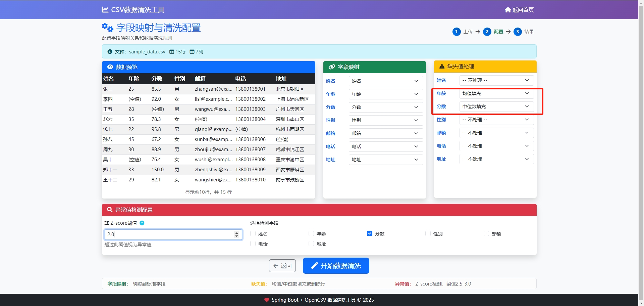Click the gears icon next to 字段映射与清洗配置
Viewport: 644px width, 306px height.
(x=107, y=27)
